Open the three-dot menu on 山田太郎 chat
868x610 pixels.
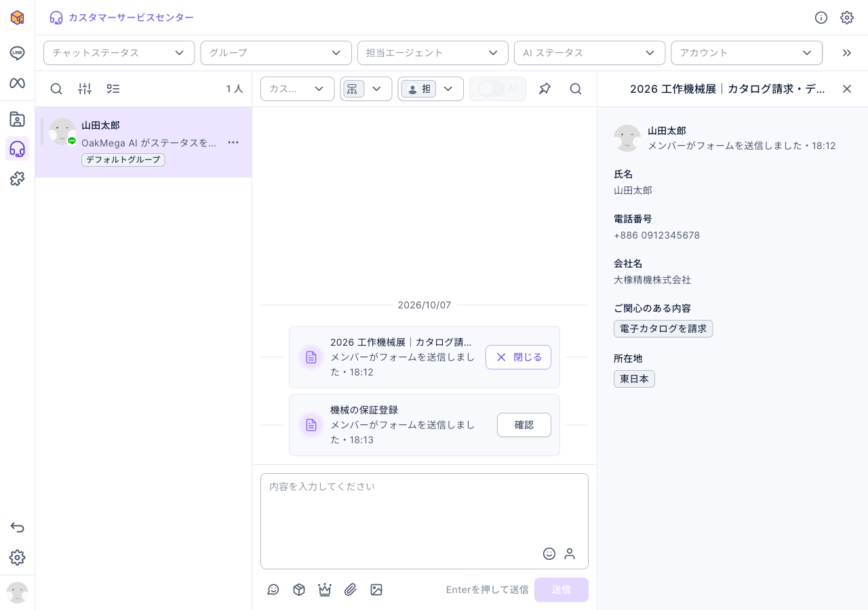233,142
